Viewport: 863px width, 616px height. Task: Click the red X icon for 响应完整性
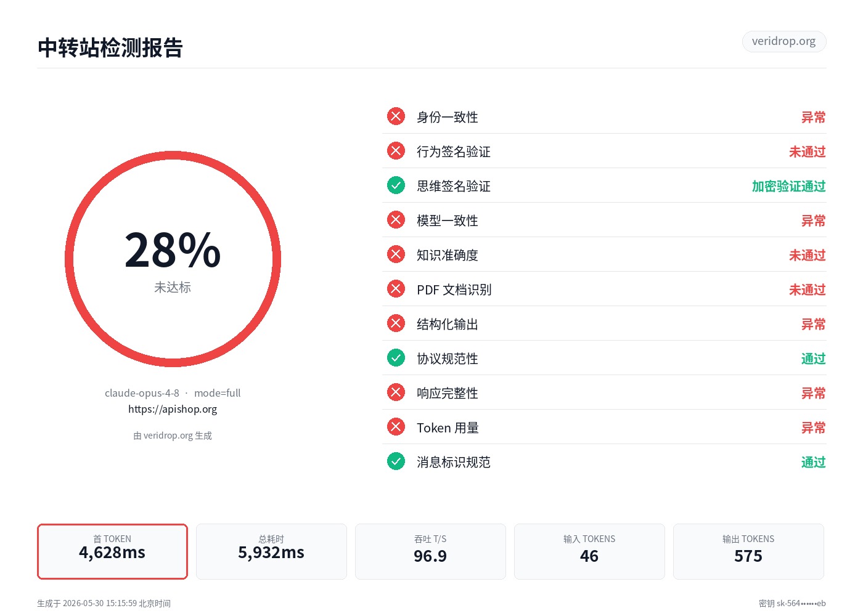click(396, 392)
